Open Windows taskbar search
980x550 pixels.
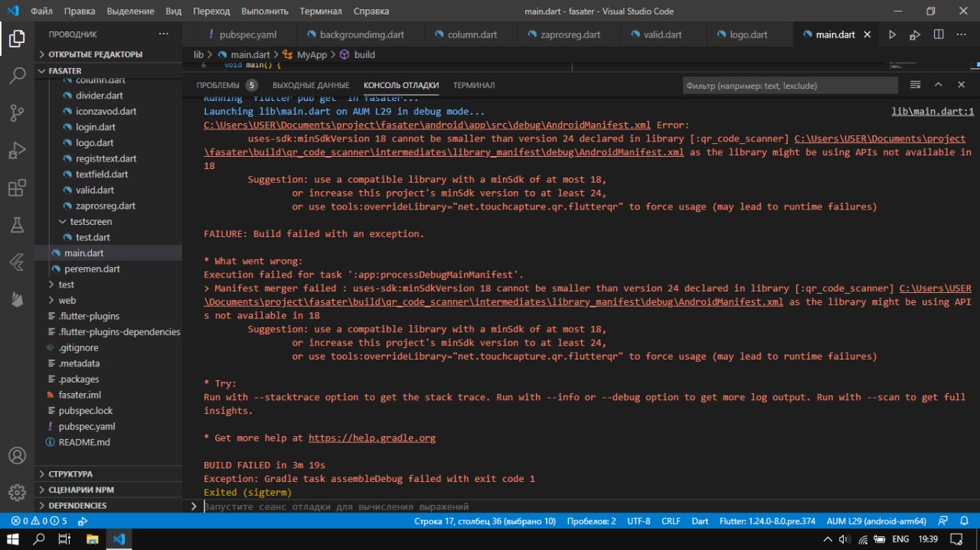coord(39,539)
